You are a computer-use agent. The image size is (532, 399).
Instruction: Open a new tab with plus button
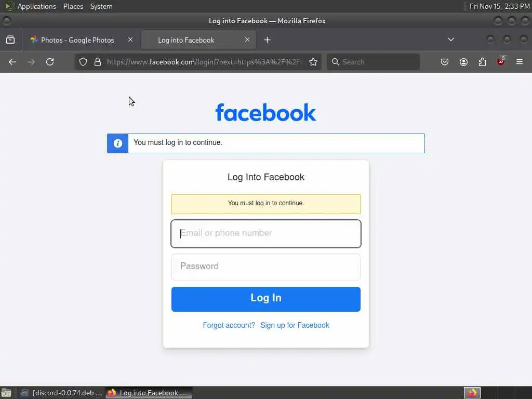(x=268, y=39)
